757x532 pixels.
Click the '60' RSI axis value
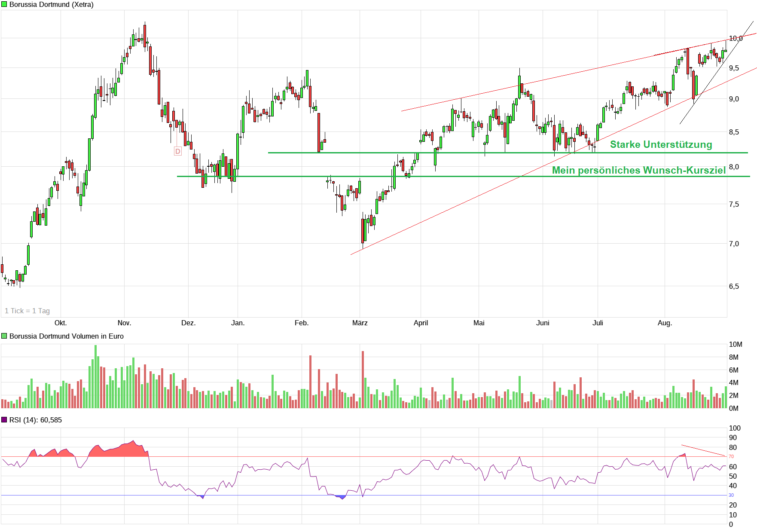point(733,467)
